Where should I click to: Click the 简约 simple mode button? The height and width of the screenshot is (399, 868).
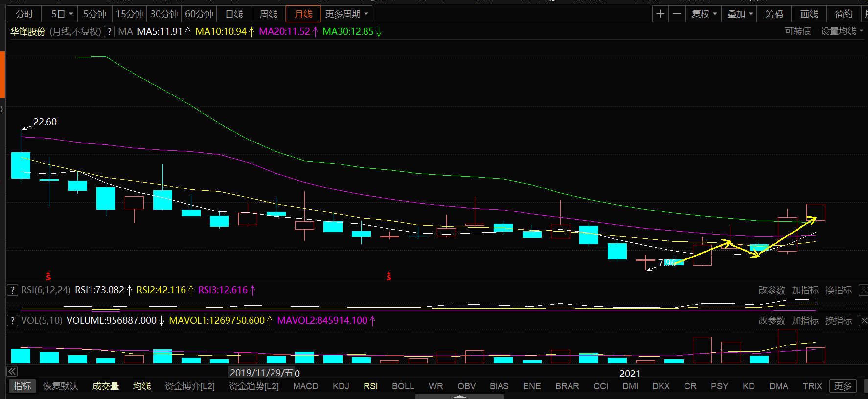[844, 14]
